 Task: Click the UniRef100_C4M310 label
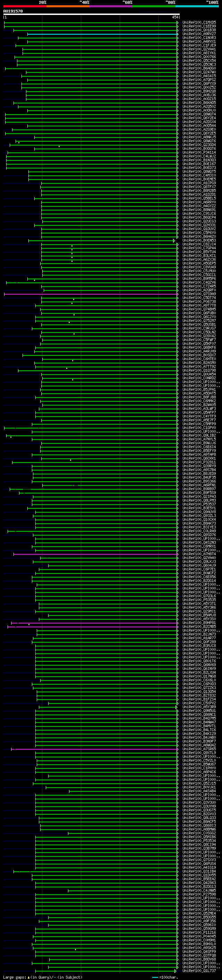199,175
